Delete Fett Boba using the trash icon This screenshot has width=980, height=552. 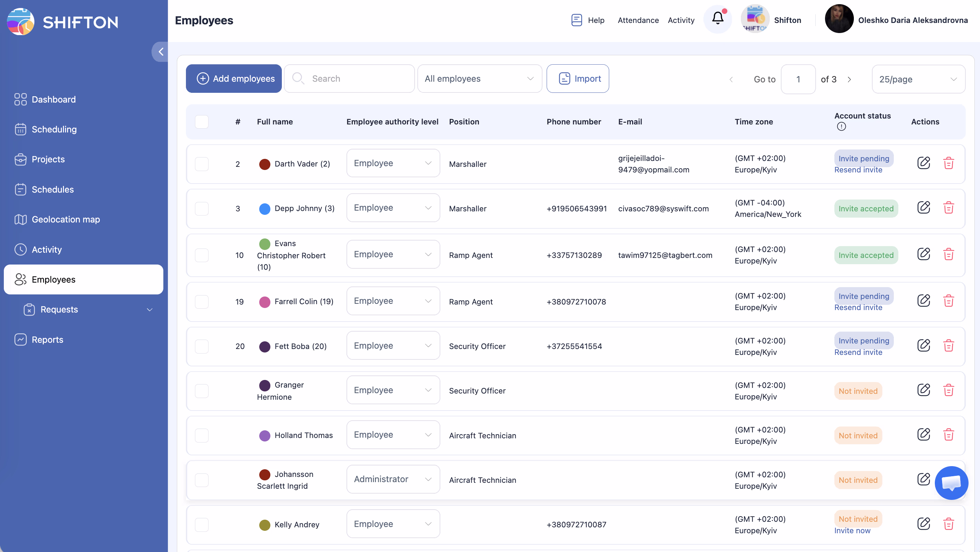pos(948,346)
